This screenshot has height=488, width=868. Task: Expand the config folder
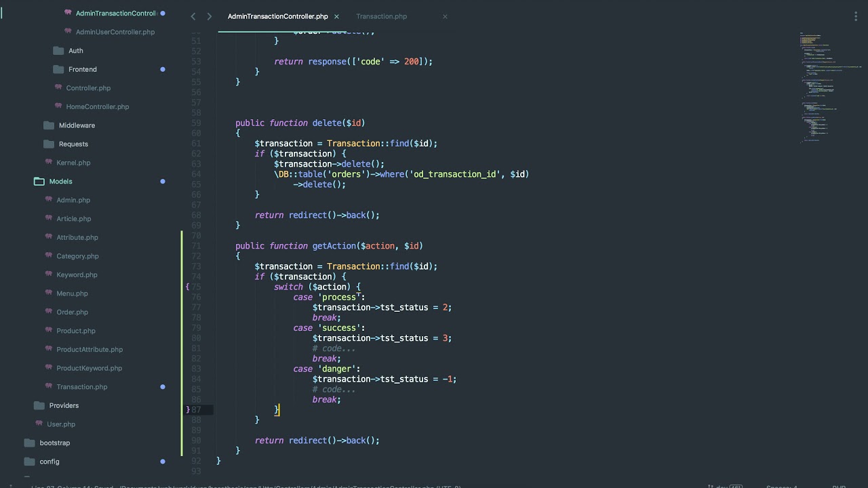[x=29, y=462]
